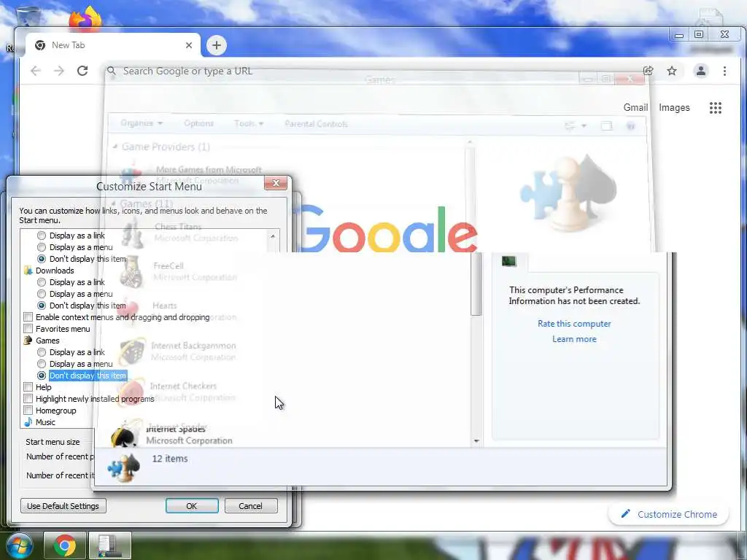Screen dimensions: 747x560
Task: Click the Internet Spades game icon
Action: (125, 433)
